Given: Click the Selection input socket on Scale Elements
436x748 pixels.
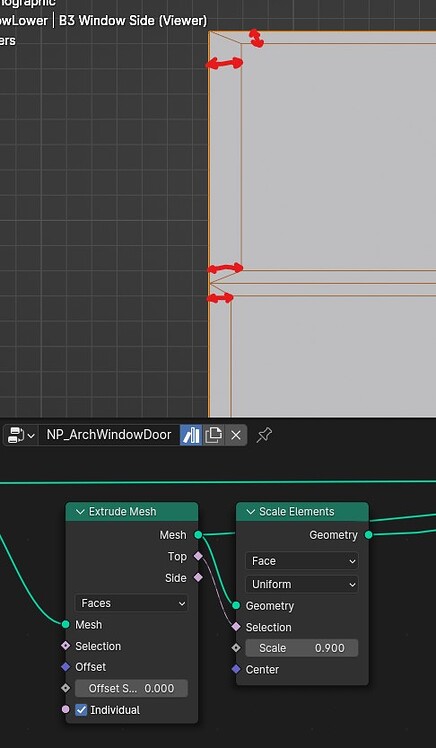Looking at the screenshot, I should [x=236, y=627].
